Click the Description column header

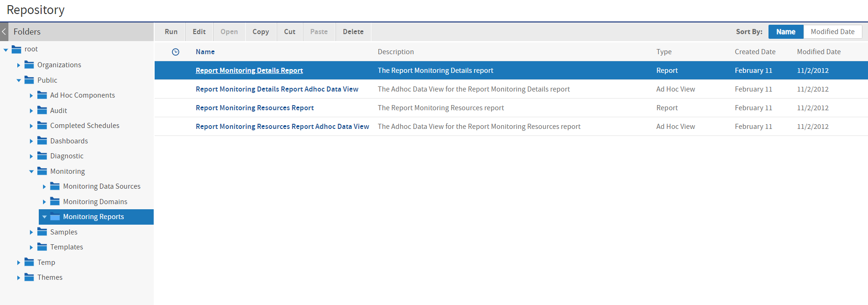[x=396, y=52]
